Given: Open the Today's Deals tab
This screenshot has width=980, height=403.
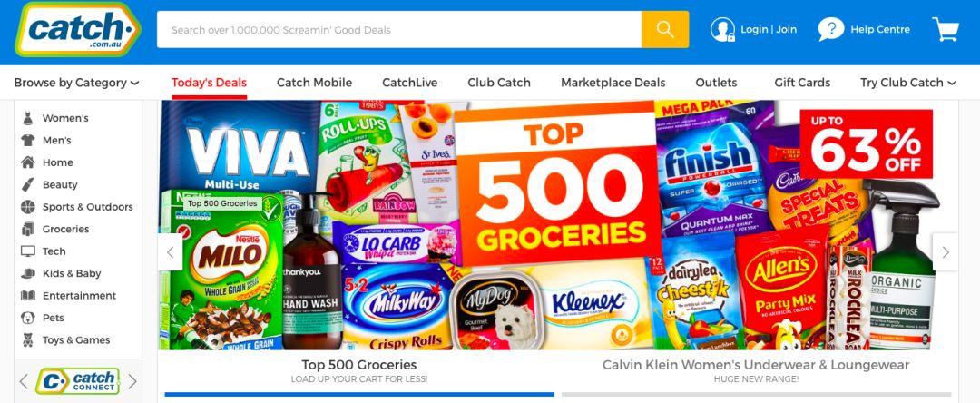Looking at the screenshot, I should (x=210, y=83).
